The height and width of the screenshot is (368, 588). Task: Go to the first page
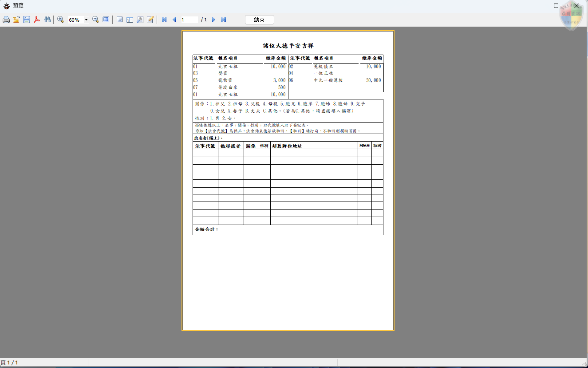(x=164, y=20)
